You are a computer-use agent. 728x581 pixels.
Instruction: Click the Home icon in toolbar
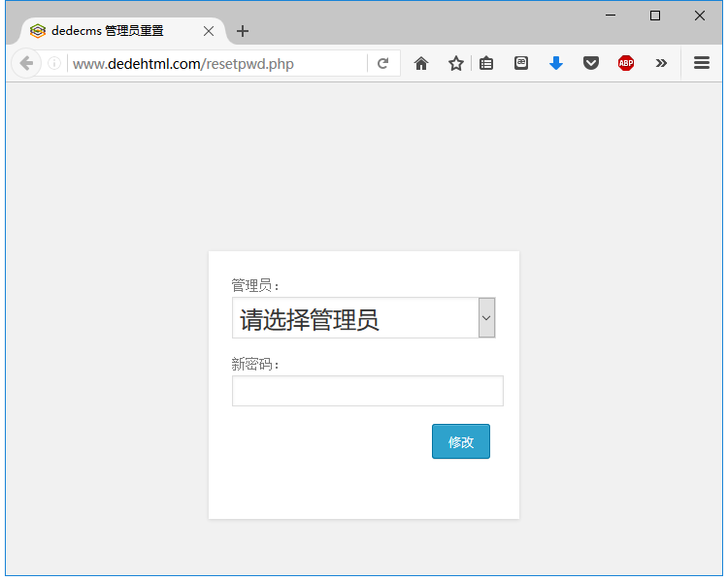pos(421,64)
